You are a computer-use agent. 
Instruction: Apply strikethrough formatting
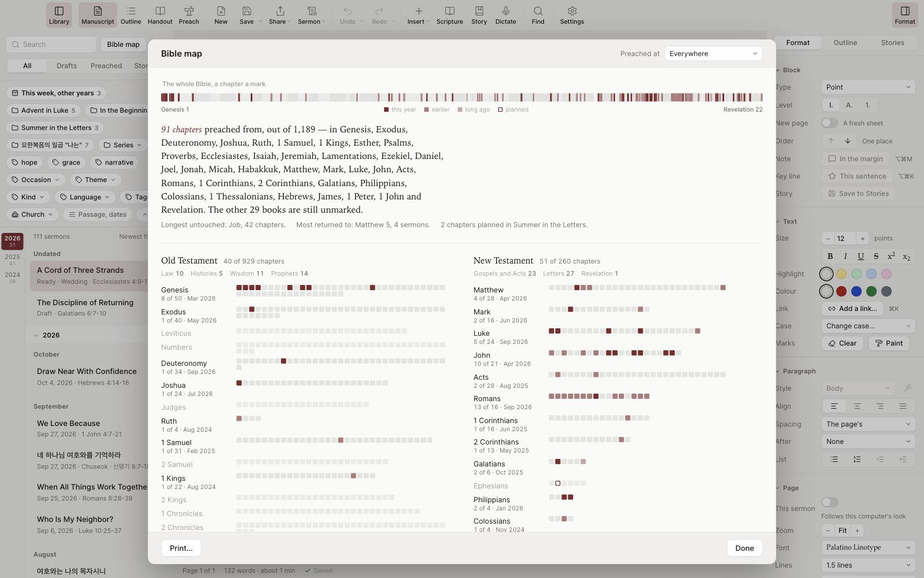876,256
